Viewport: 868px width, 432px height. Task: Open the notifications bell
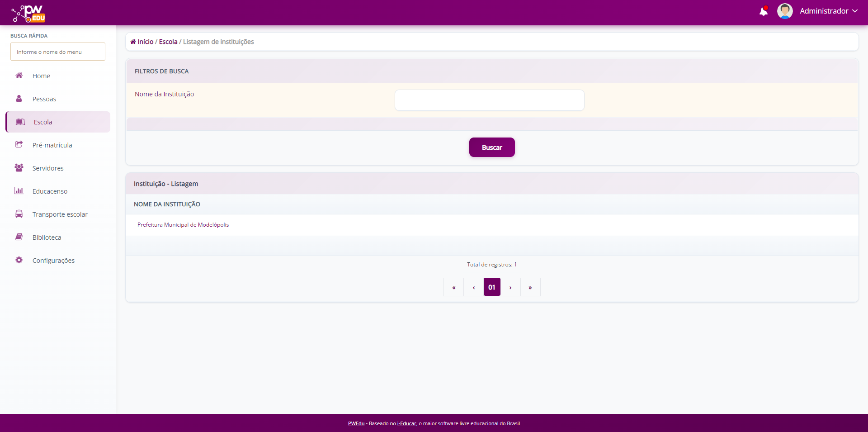[x=763, y=11]
